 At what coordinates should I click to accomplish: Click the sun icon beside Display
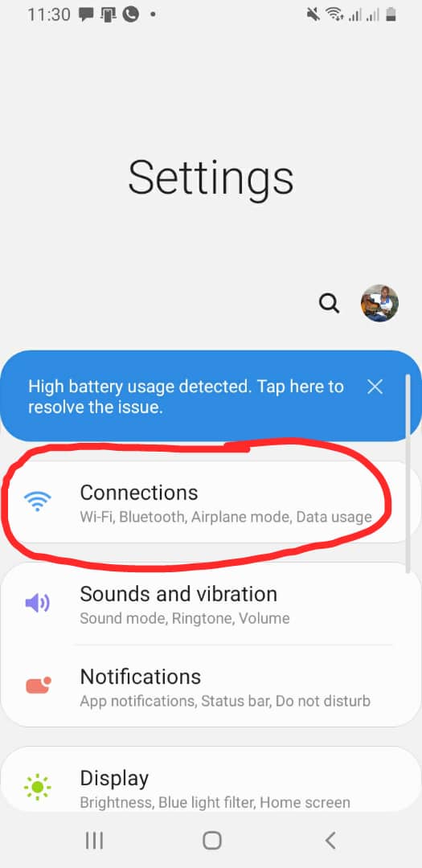(38, 787)
